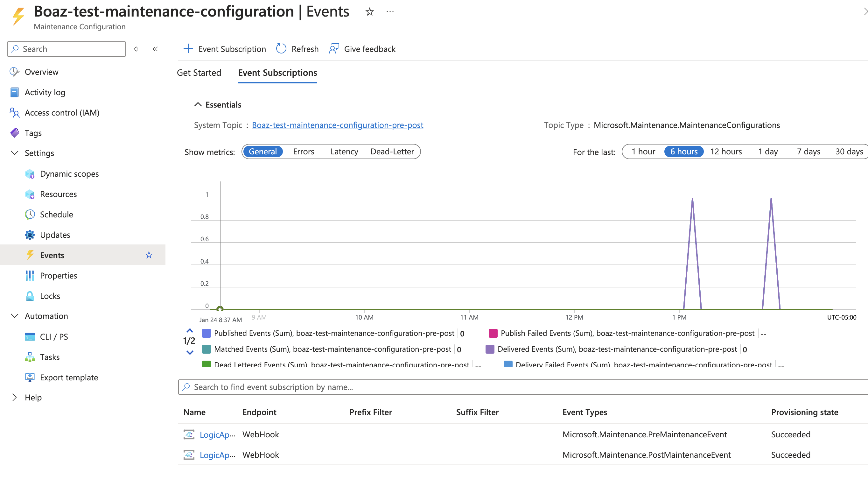The width and height of the screenshot is (868, 487).
Task: Open Access control (IAM) page
Action: [62, 113]
